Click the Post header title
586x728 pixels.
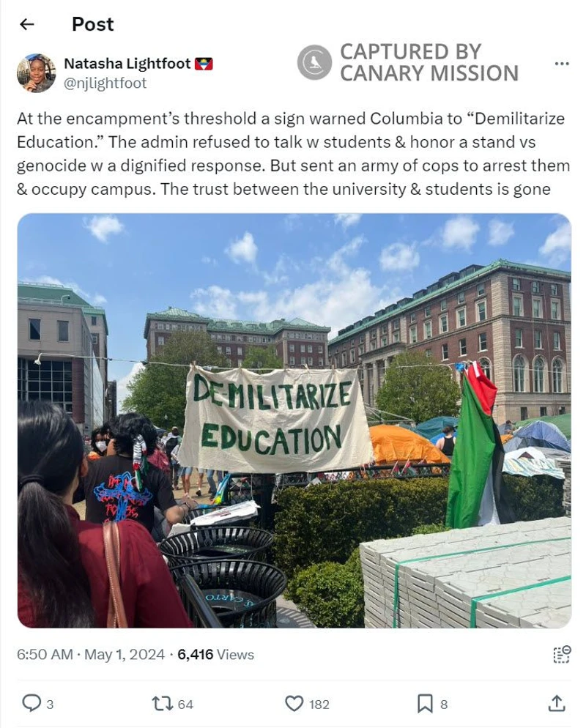(93, 24)
